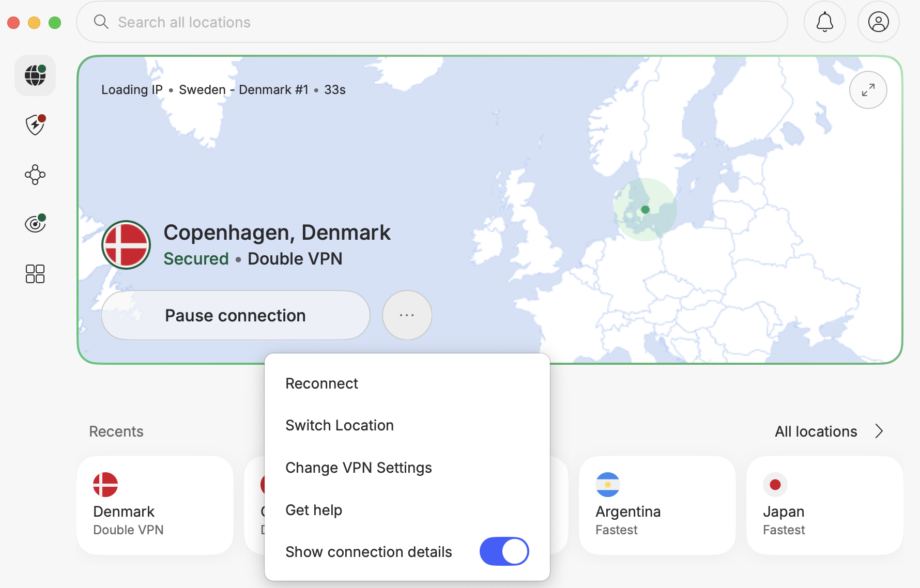Connect to Denmark Double VPN recent card
920x588 pixels.
click(x=155, y=505)
